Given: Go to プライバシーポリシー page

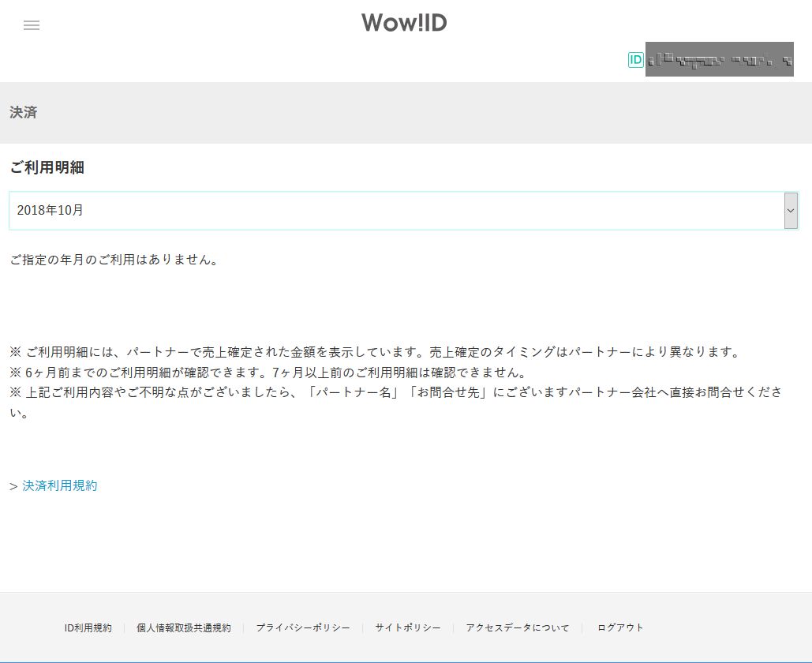Looking at the screenshot, I should pos(303,627).
